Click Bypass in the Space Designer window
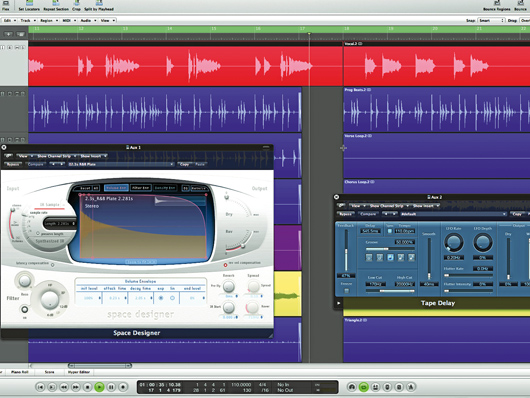The image size is (530, 398). [13, 164]
